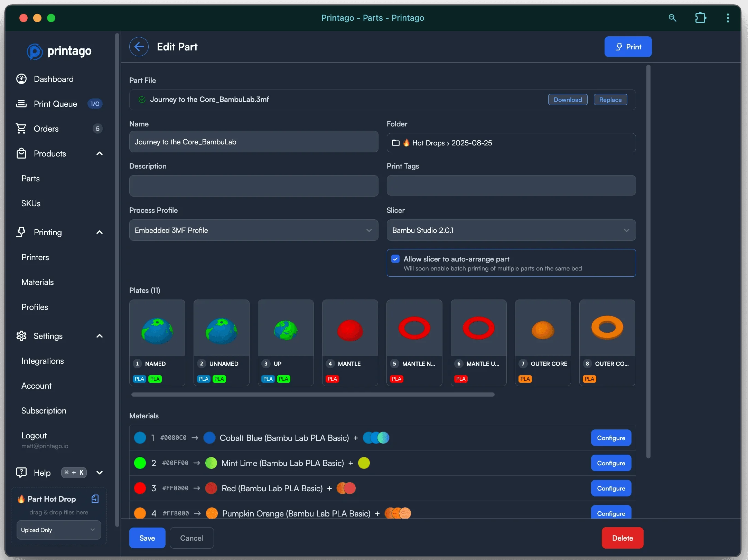The image size is (748, 560).
Task: Open Help using the question mark icon
Action: pyautogui.click(x=21, y=472)
